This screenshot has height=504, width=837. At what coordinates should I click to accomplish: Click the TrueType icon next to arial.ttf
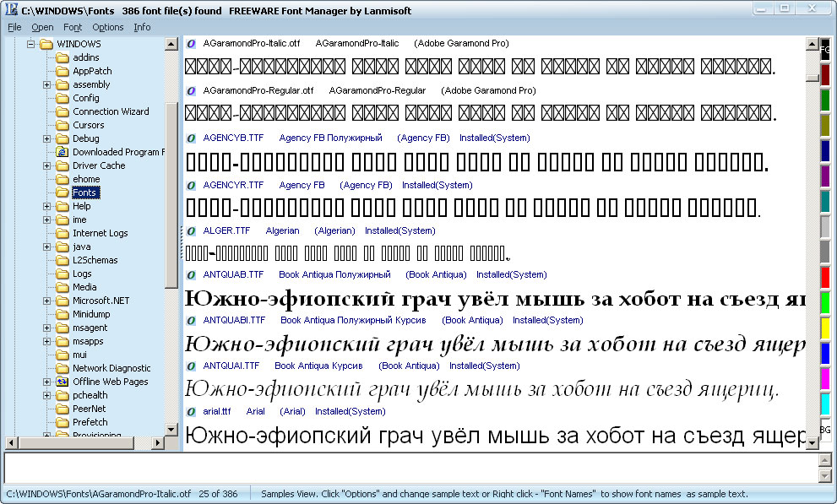click(191, 411)
